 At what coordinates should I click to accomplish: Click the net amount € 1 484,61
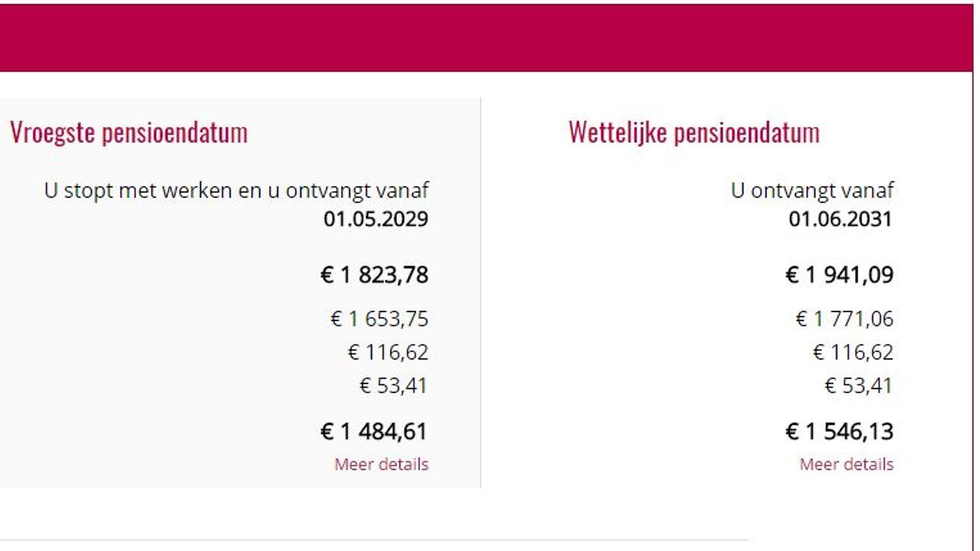pos(374,432)
